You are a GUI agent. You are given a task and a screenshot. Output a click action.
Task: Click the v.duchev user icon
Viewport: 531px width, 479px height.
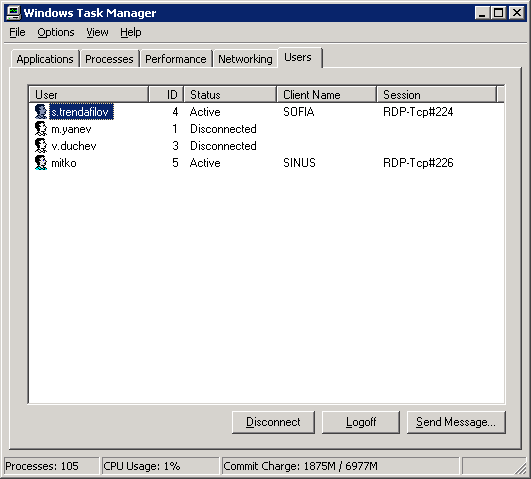pyautogui.click(x=41, y=146)
